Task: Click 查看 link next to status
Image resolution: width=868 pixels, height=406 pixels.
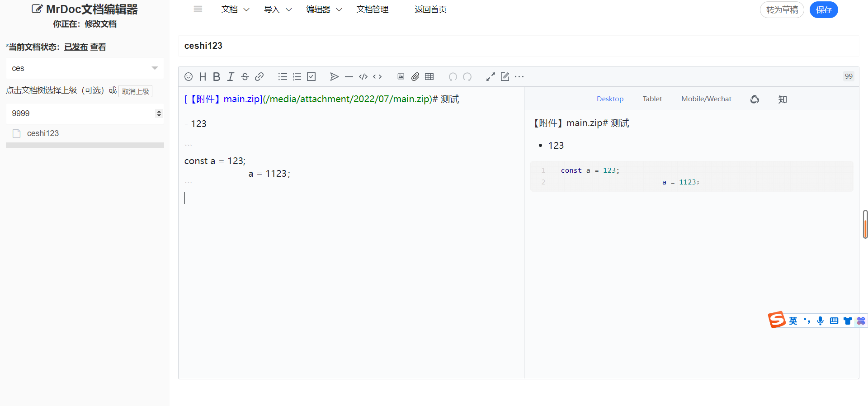Action: pyautogui.click(x=98, y=47)
